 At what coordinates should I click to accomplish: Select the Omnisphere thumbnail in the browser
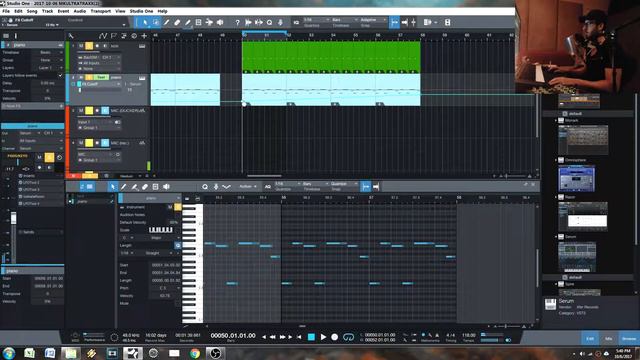[x=576, y=178]
